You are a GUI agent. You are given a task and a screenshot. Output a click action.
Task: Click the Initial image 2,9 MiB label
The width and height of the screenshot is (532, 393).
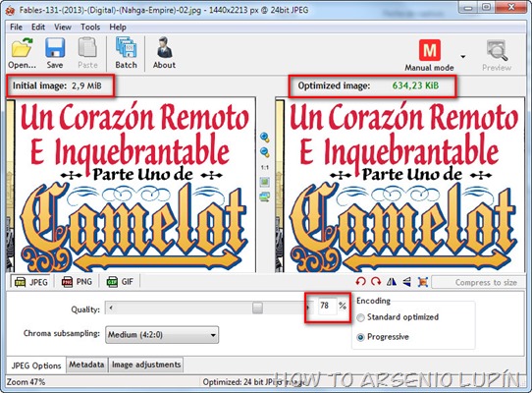(57, 85)
